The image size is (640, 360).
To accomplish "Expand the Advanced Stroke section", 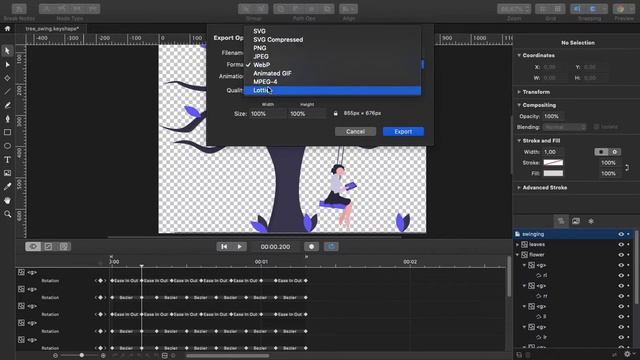I will (519, 188).
